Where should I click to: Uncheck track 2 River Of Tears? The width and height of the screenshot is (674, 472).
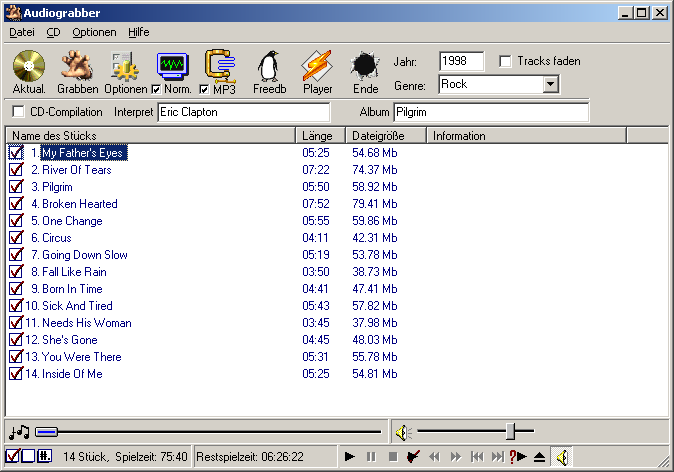[x=16, y=169]
